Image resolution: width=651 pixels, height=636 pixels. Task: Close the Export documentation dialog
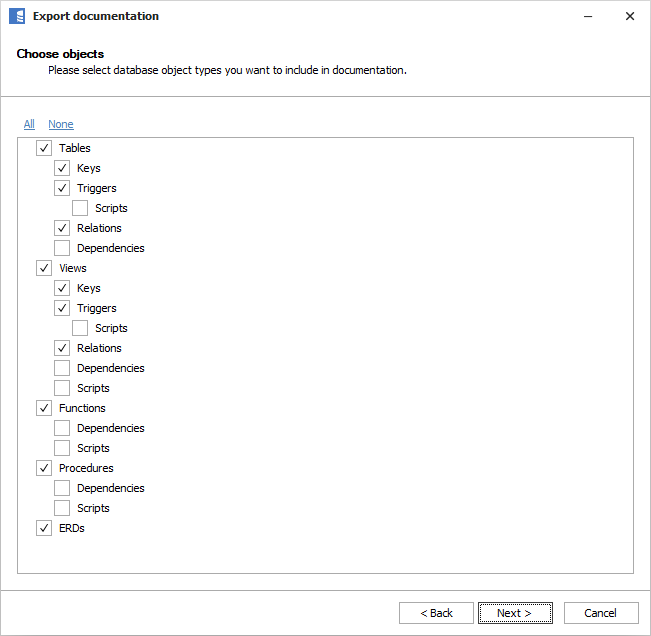coord(629,16)
